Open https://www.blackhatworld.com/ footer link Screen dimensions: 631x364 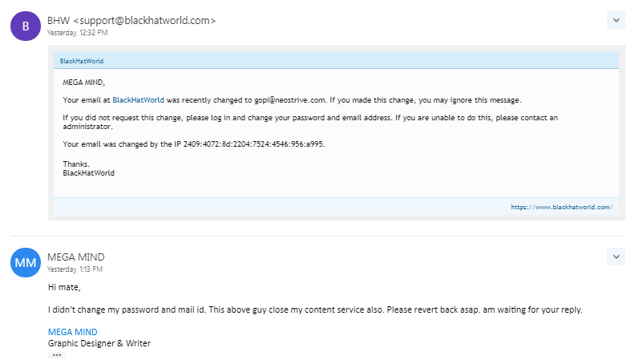[x=561, y=207]
